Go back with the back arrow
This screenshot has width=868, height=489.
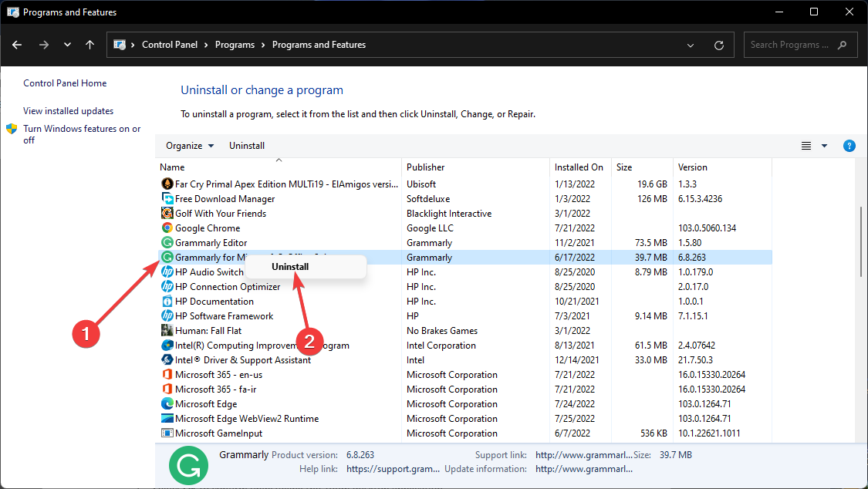coord(17,45)
